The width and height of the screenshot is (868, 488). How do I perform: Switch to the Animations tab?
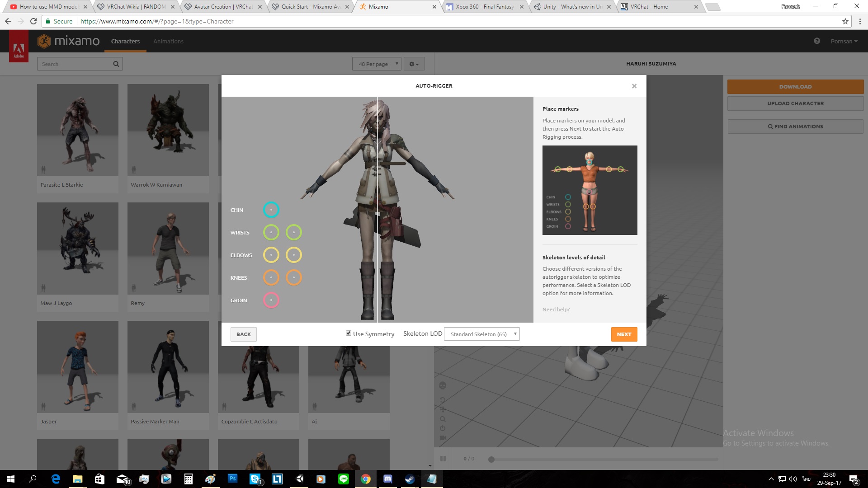coord(168,41)
